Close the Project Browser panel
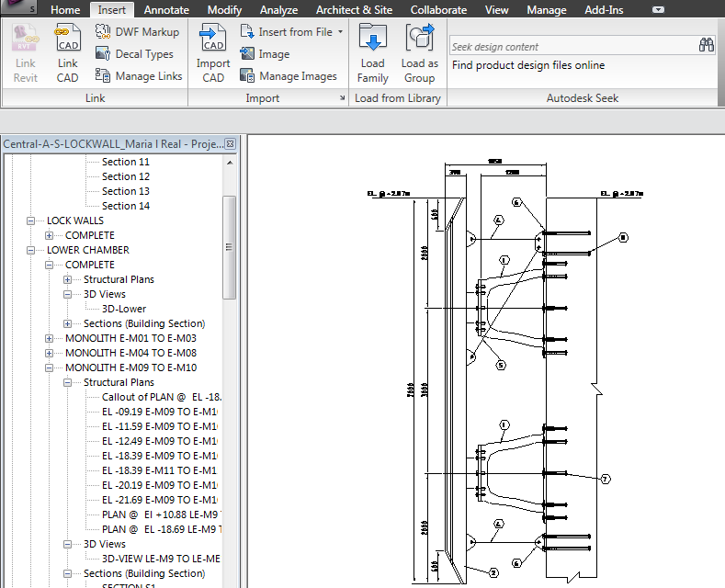 [230, 144]
